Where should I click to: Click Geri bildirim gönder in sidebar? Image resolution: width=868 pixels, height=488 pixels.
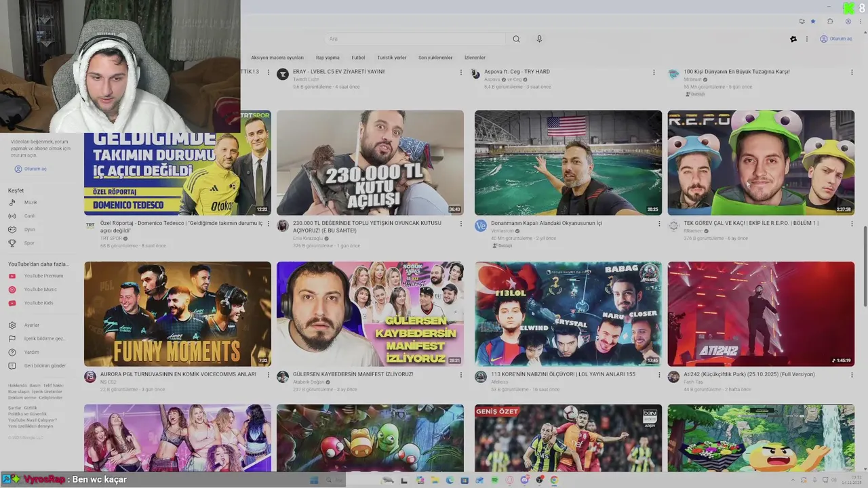(x=37, y=365)
